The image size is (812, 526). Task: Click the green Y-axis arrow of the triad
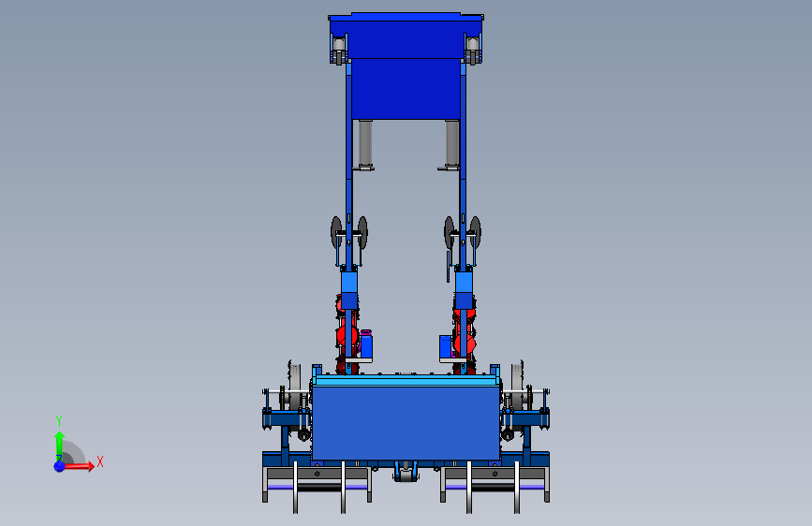tap(60, 446)
